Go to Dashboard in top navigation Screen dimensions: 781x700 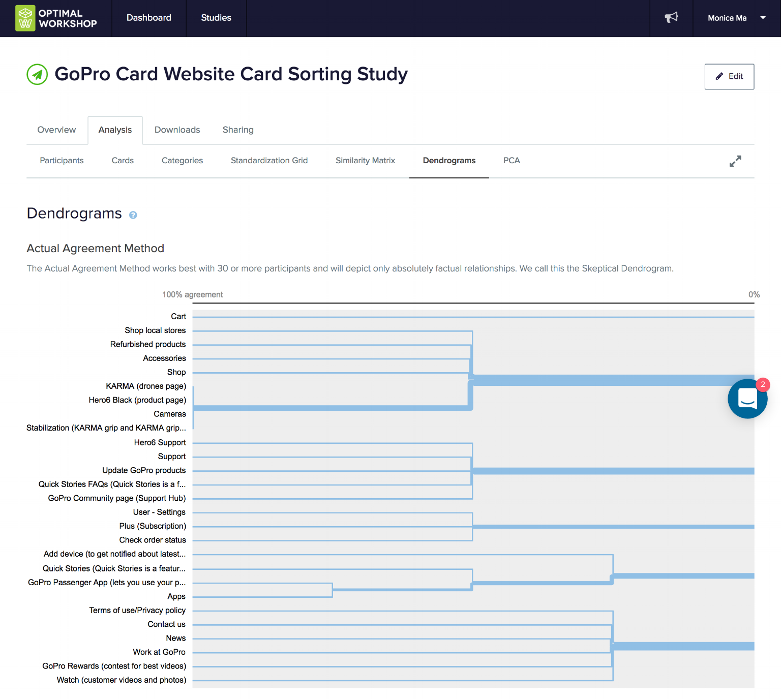click(x=149, y=18)
